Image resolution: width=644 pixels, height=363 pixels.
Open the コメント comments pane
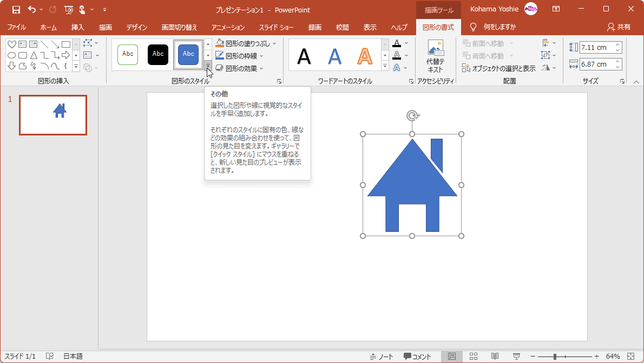click(x=417, y=356)
